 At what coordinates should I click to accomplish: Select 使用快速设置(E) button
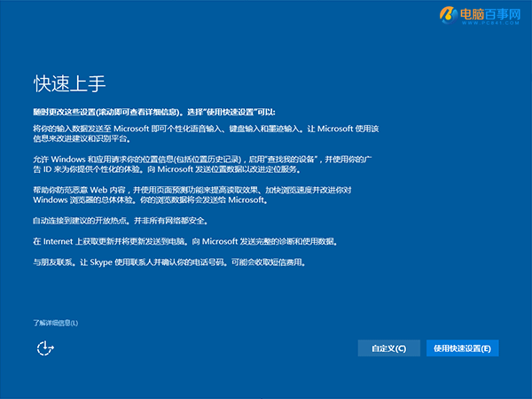[463, 348]
